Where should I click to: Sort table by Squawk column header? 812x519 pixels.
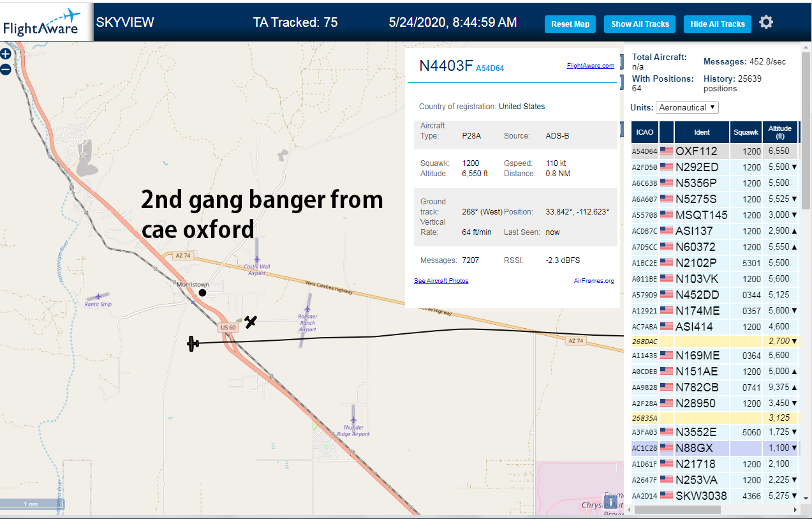pos(746,132)
